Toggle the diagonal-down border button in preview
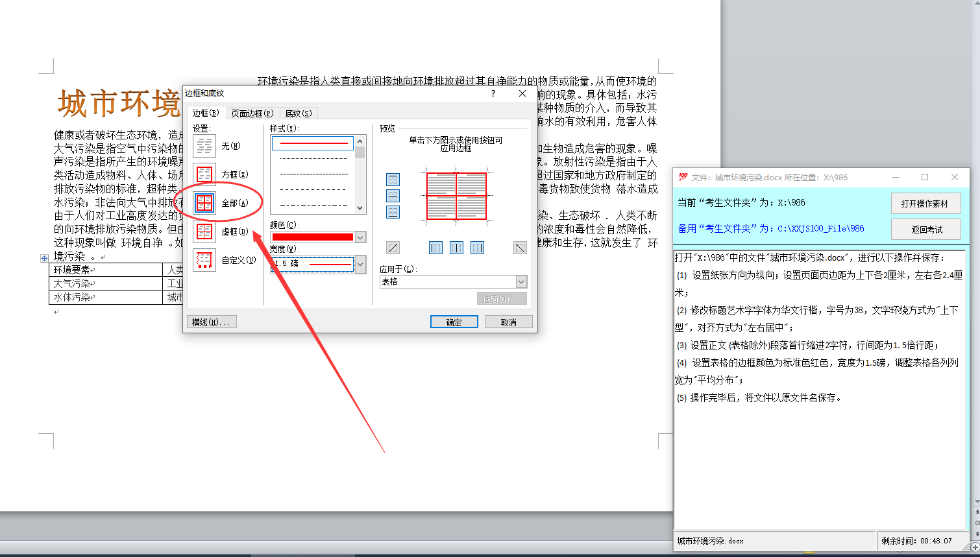Screen dimensions: 980x557 (520, 247)
